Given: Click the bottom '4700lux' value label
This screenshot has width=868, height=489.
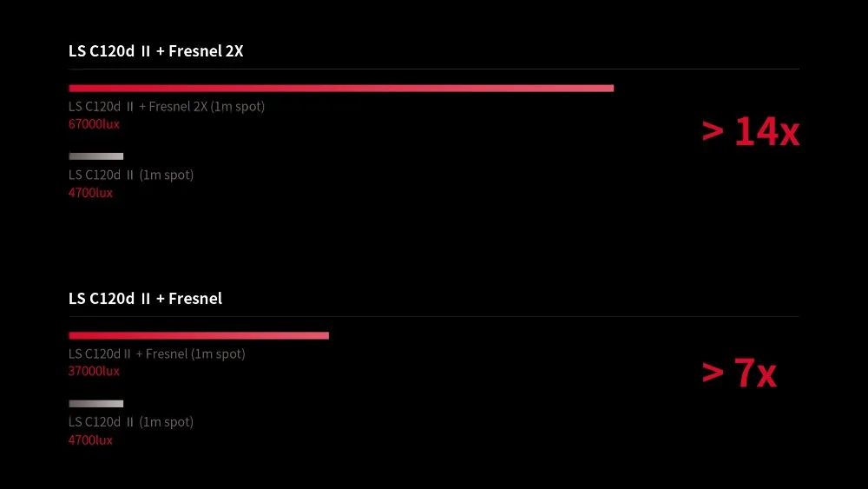Looking at the screenshot, I should point(90,440).
